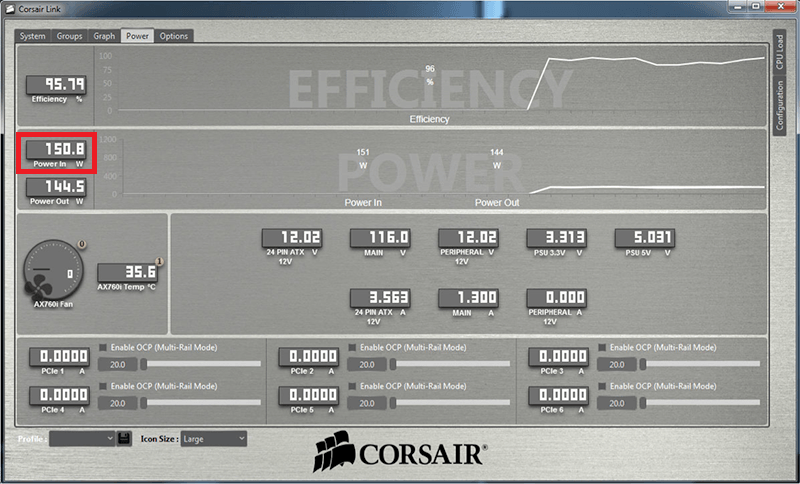Click the 'Power Out' graph legend label
Image resolution: width=800 pixels, height=484 pixels.
pyautogui.click(x=497, y=202)
